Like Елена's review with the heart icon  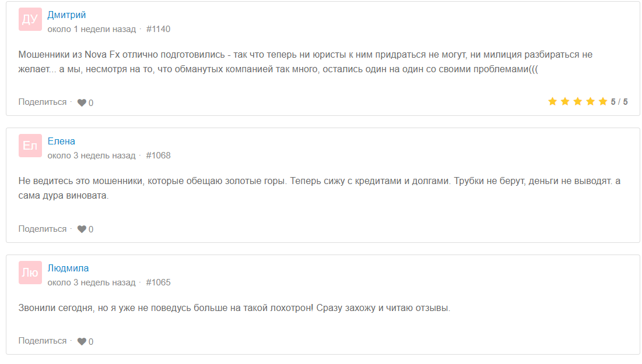(82, 229)
